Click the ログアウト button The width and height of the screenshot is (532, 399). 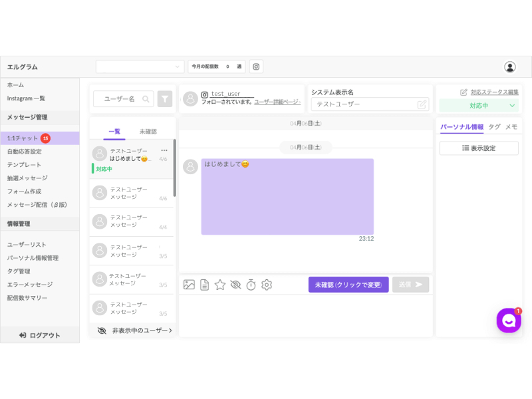[40, 335]
